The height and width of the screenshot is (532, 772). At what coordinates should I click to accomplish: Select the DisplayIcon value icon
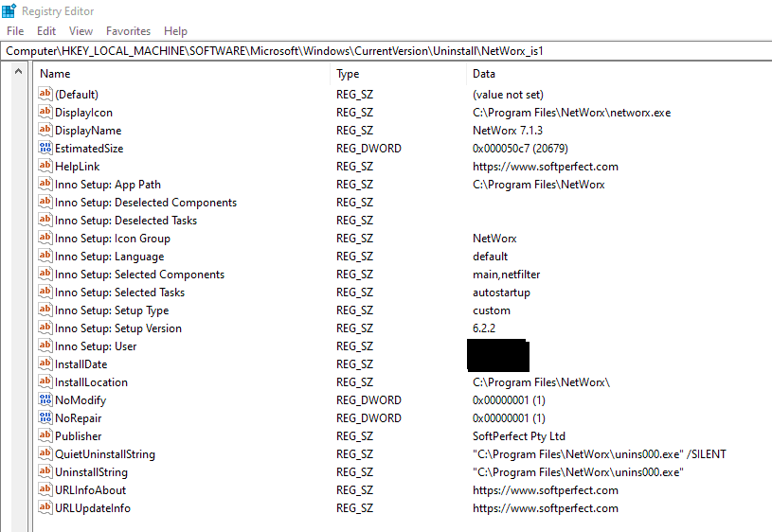click(x=45, y=112)
